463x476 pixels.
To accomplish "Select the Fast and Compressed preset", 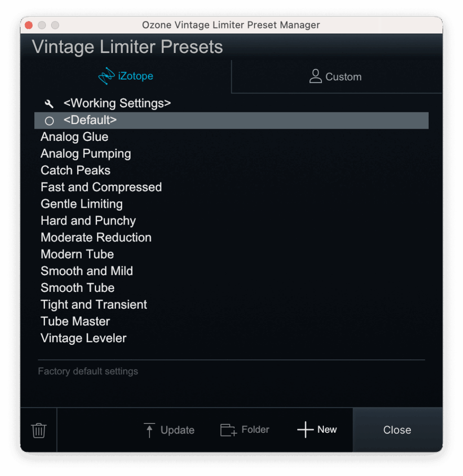I will 101,187.
